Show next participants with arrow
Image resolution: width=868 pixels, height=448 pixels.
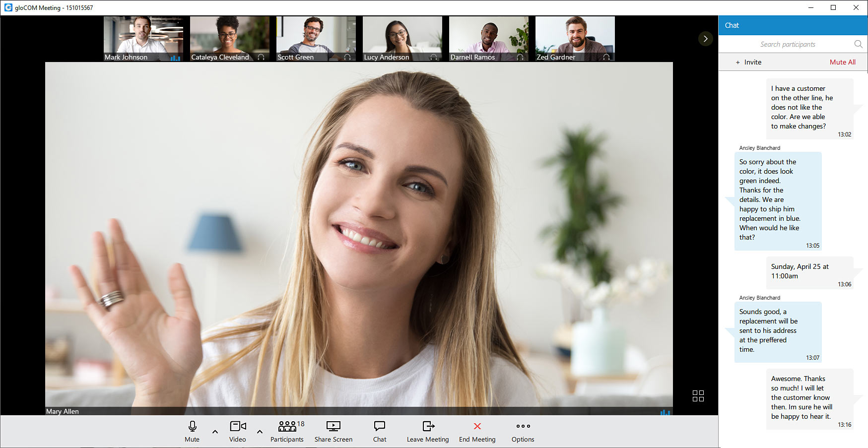coord(705,39)
